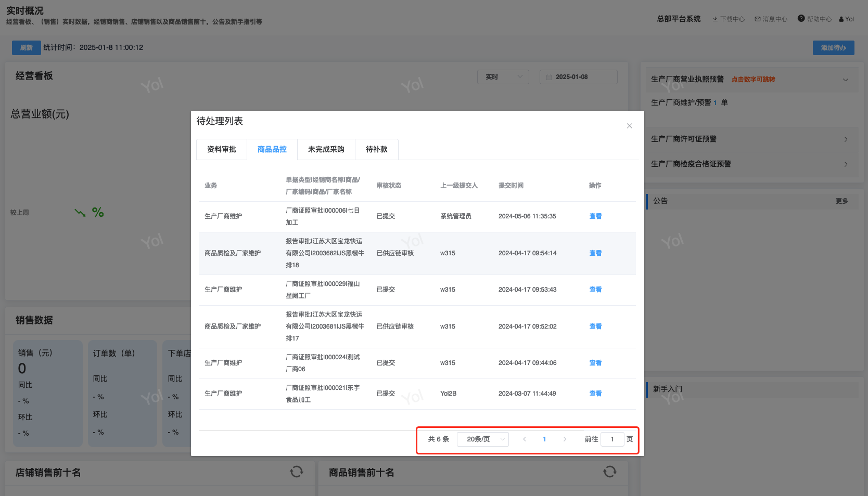Switch to the 未完成采购 tab
Screen dimensions: 868x496
[326, 150]
